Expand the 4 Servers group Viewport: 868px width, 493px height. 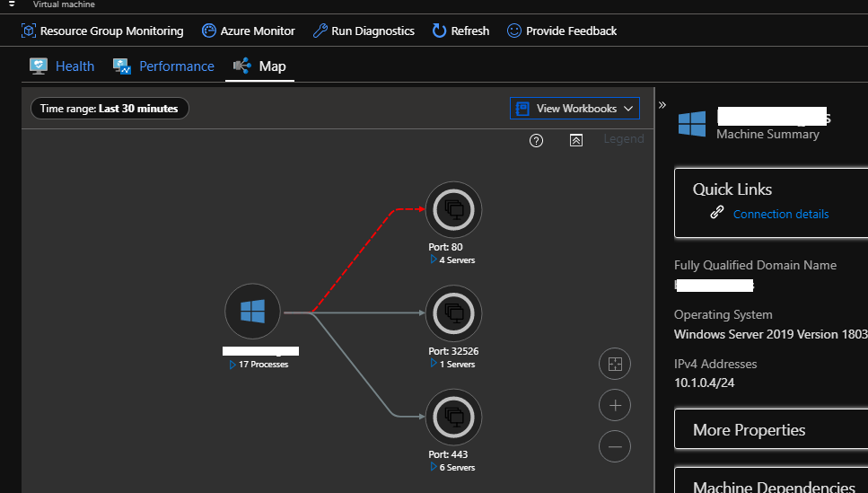click(452, 260)
